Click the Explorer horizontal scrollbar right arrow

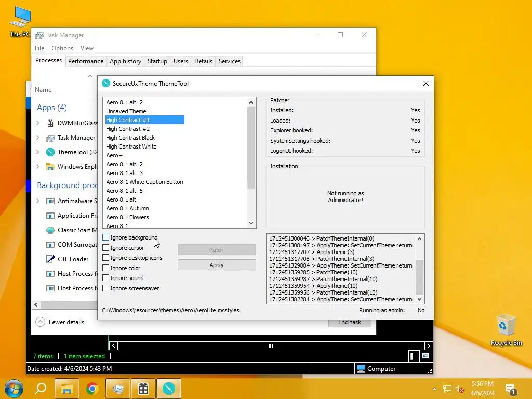coord(429,345)
